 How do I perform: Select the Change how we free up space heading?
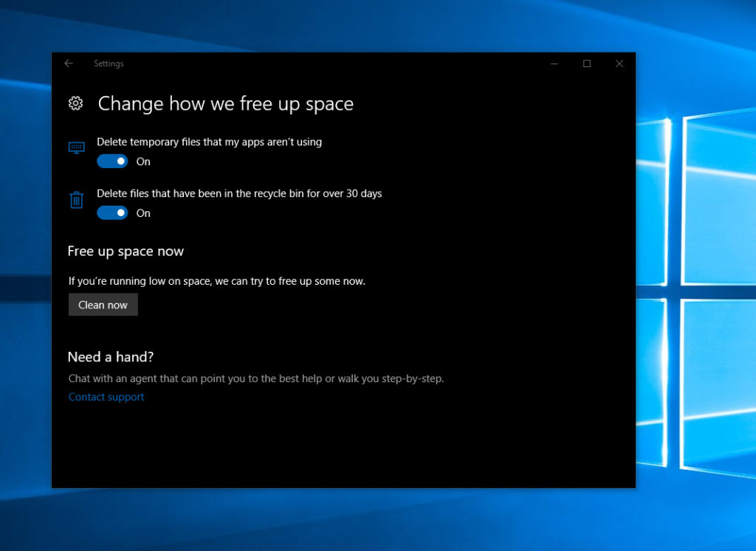click(x=226, y=104)
